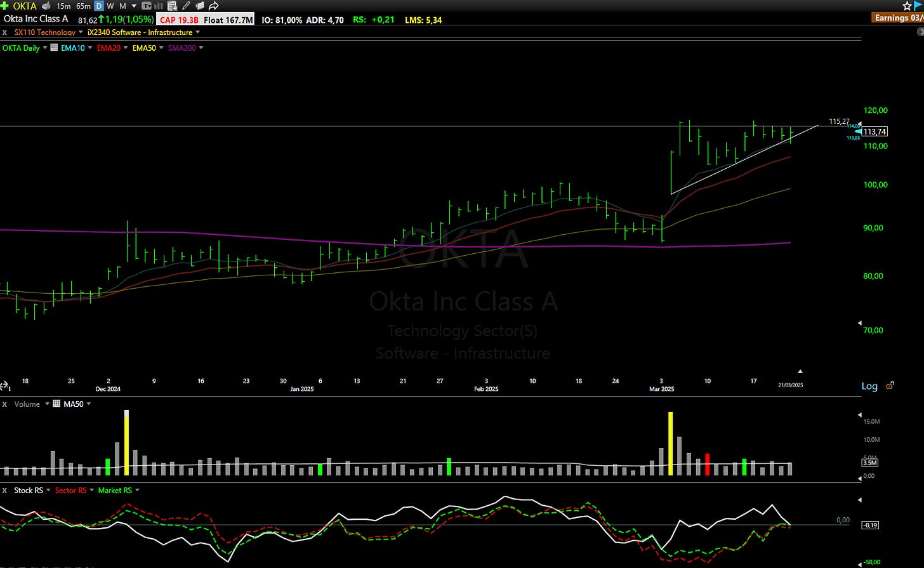This screenshot has height=568, width=924.
Task: Close the Volume pane with X
Action: click(4, 404)
